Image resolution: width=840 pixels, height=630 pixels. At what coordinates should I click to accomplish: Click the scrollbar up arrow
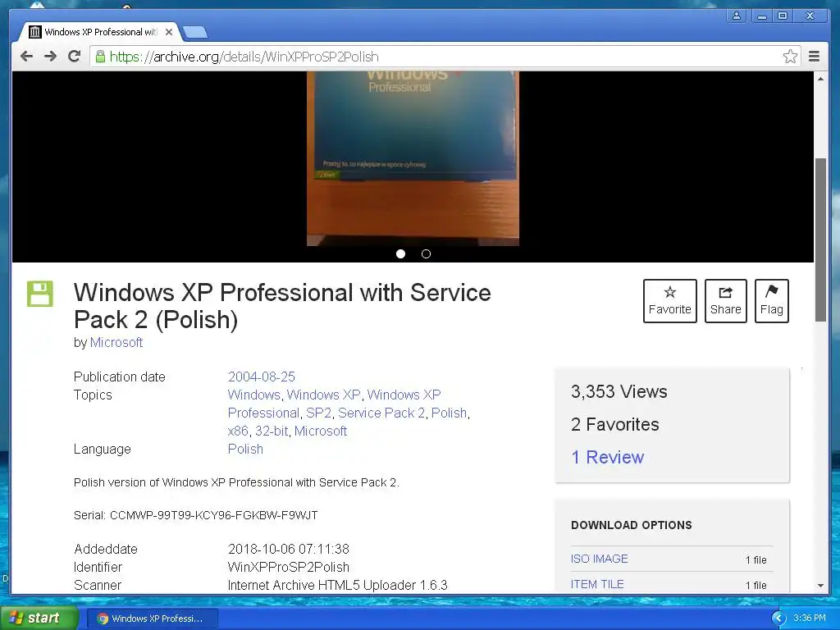pos(820,79)
